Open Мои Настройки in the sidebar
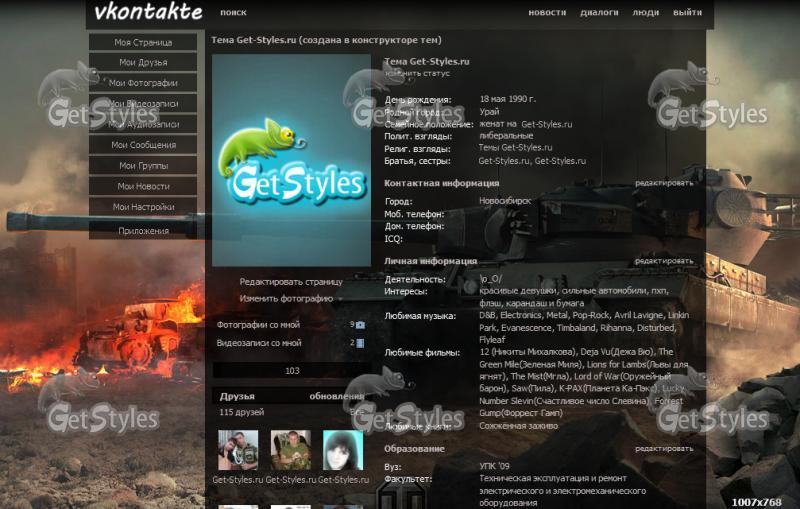Viewport: 800px width, 509px height. pyautogui.click(x=143, y=207)
